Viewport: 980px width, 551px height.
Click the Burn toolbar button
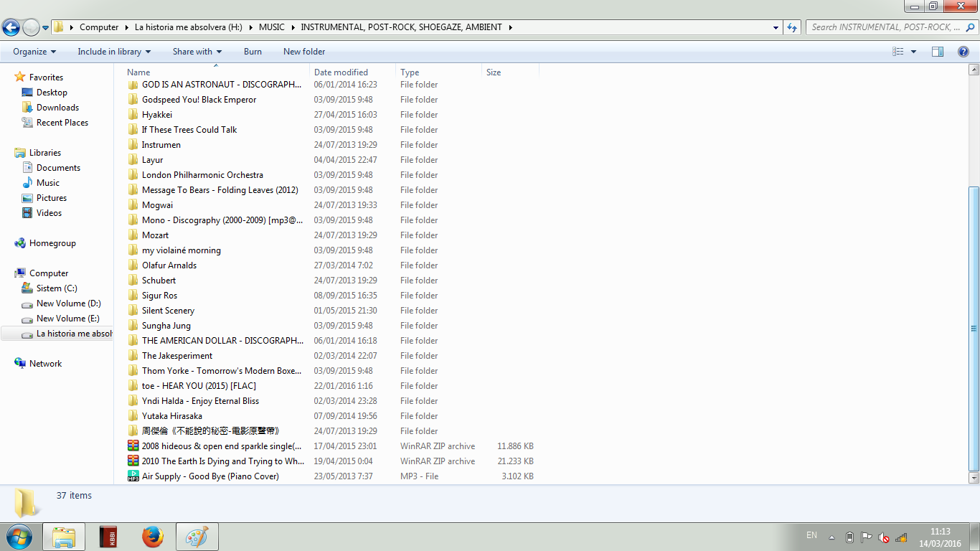(x=253, y=52)
